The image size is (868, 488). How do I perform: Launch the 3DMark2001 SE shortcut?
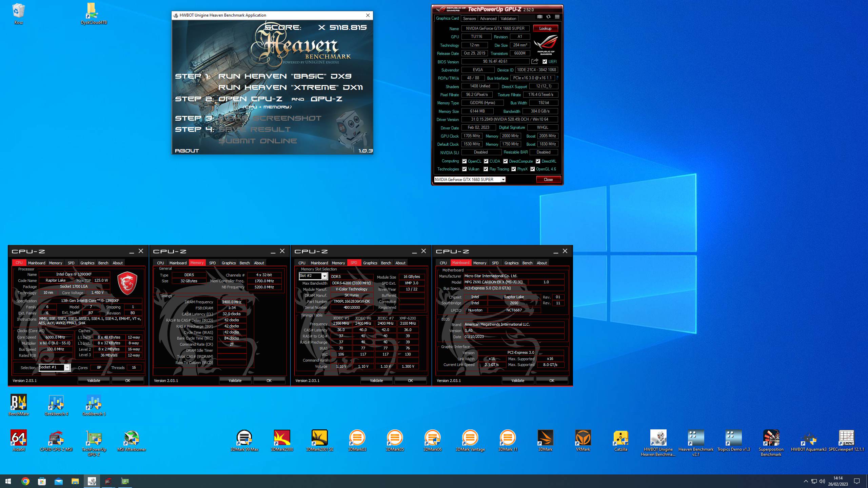(319, 441)
